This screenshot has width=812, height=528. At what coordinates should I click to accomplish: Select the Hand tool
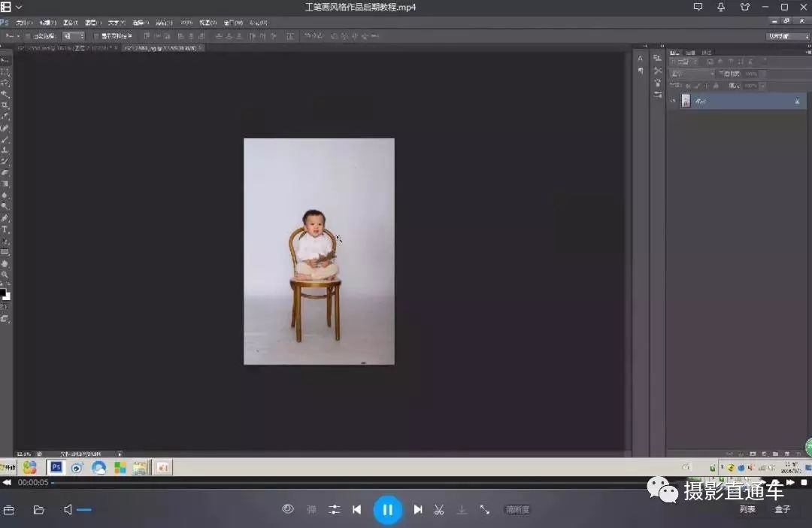coord(5,264)
